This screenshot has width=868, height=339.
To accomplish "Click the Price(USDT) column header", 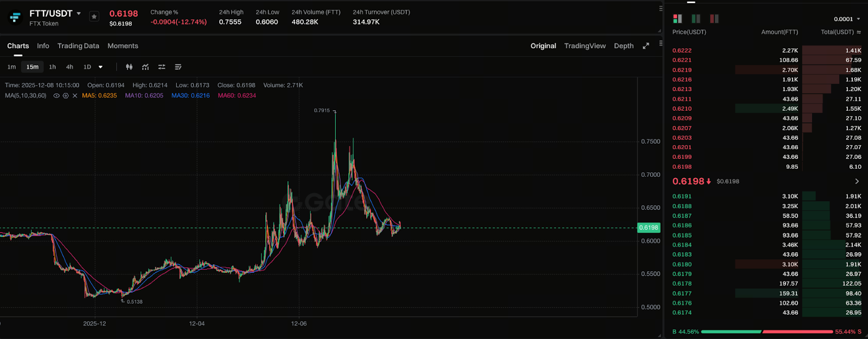I will pos(689,32).
